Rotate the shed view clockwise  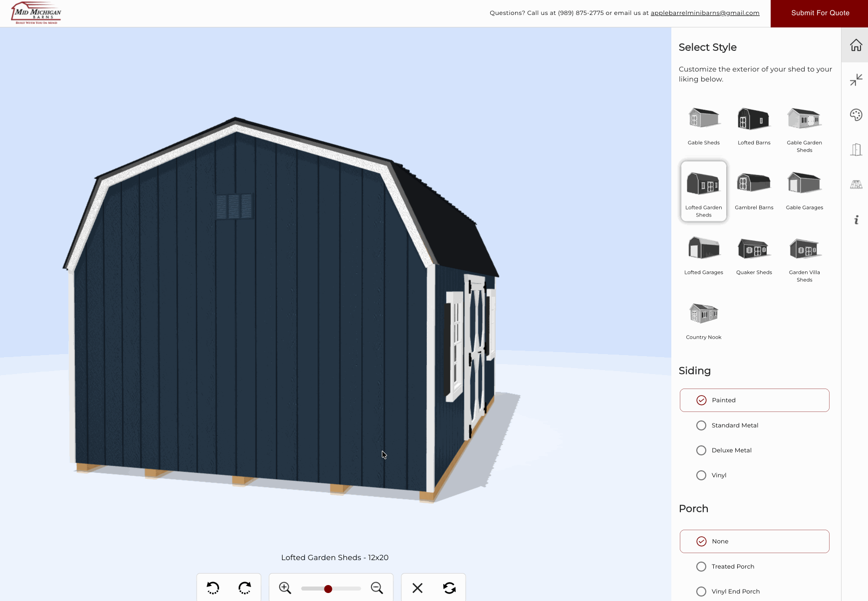pyautogui.click(x=245, y=588)
